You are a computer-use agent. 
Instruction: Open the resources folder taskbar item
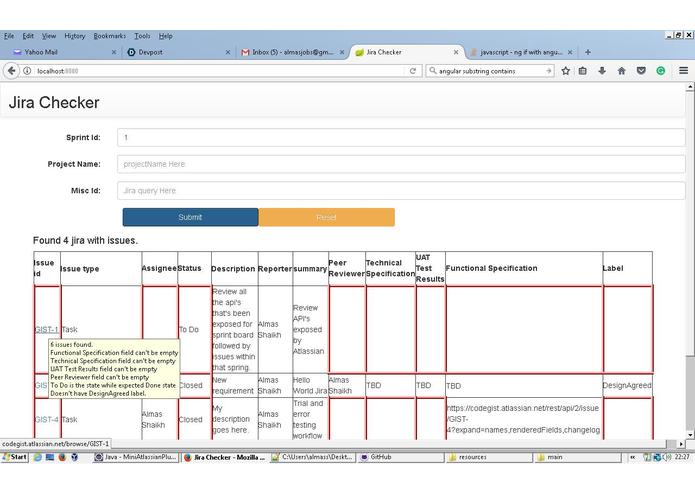tap(488, 457)
